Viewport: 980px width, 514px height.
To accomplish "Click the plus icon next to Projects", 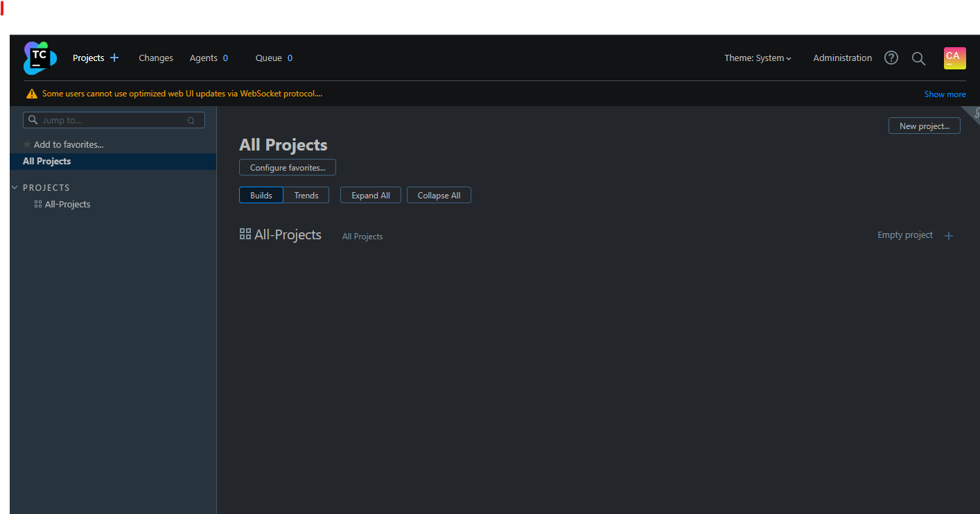I will click(114, 58).
